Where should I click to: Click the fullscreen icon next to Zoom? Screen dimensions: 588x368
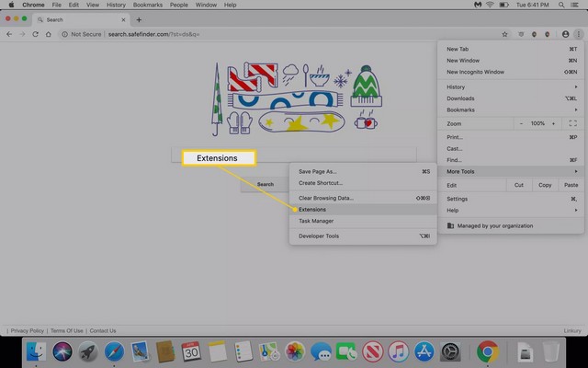pos(573,123)
